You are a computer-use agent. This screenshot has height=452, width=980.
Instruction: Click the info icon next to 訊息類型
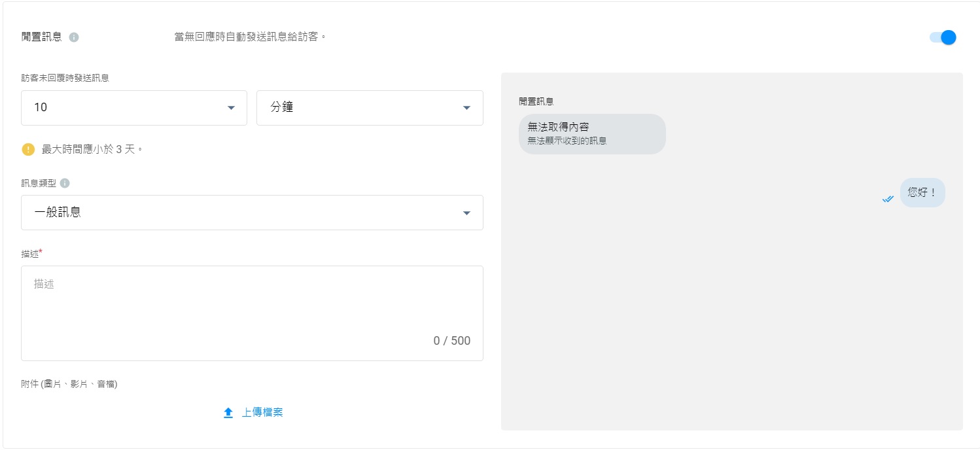pyautogui.click(x=65, y=183)
